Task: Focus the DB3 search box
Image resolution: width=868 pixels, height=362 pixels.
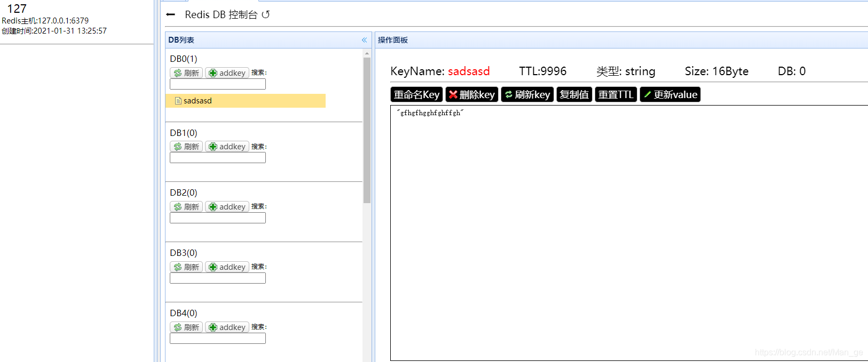Action: coord(218,278)
